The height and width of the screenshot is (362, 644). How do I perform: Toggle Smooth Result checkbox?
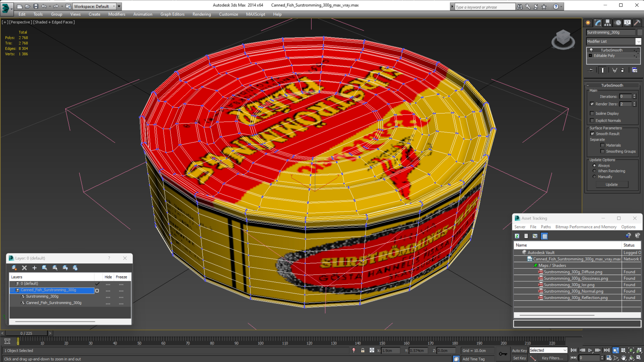[x=592, y=133]
